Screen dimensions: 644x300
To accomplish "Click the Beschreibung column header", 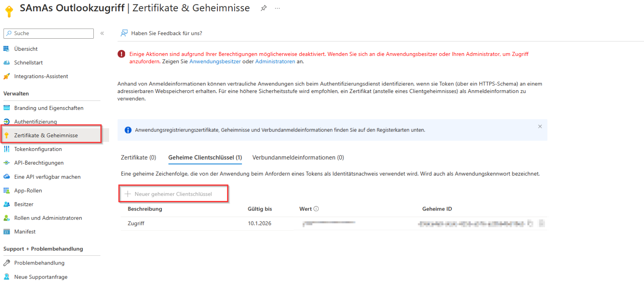I will pos(145,209).
